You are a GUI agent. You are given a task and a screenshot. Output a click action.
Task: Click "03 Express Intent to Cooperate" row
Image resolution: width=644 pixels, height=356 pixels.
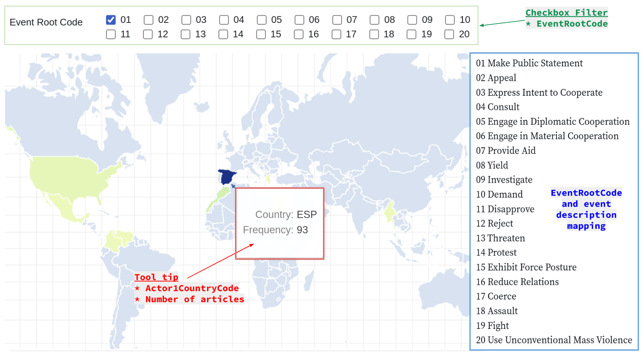(x=539, y=92)
